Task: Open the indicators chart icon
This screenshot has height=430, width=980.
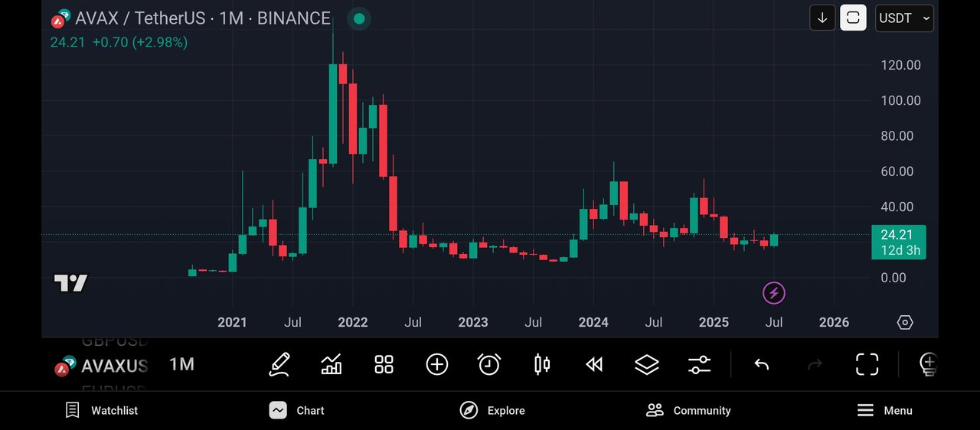Action: tap(332, 364)
